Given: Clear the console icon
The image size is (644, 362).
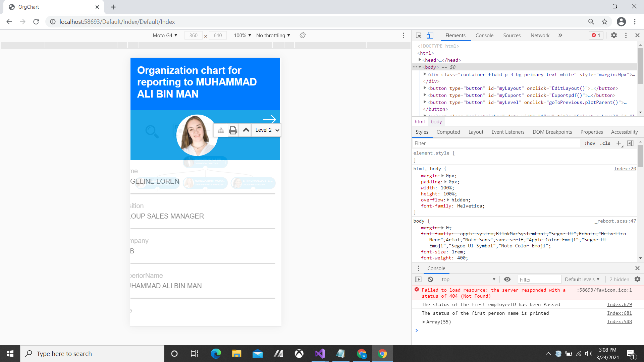Looking at the screenshot, I should [430, 279].
